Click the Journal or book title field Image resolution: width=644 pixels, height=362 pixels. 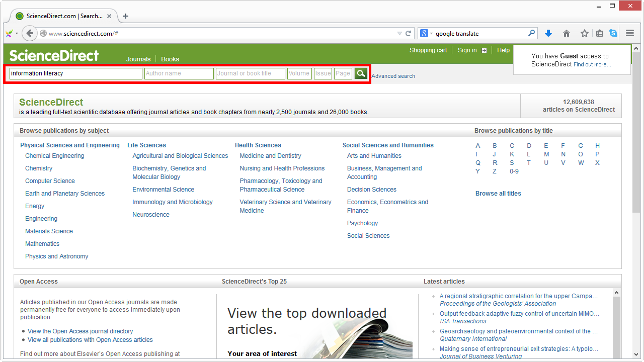click(x=251, y=73)
